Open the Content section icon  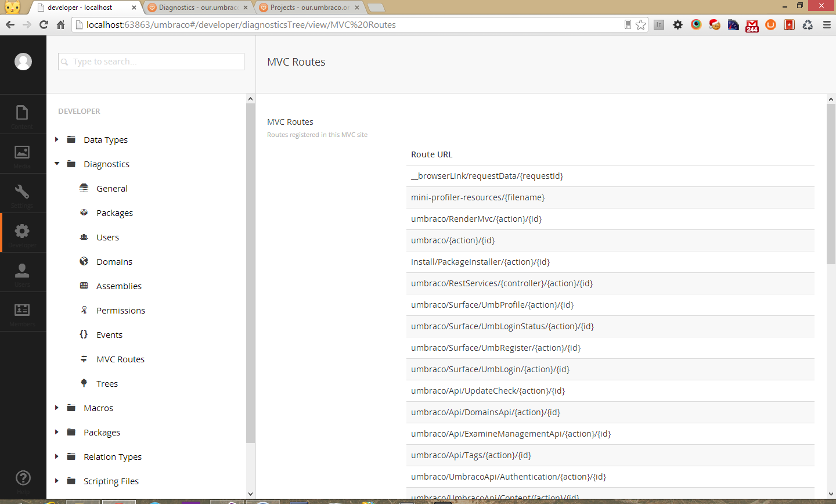click(22, 112)
